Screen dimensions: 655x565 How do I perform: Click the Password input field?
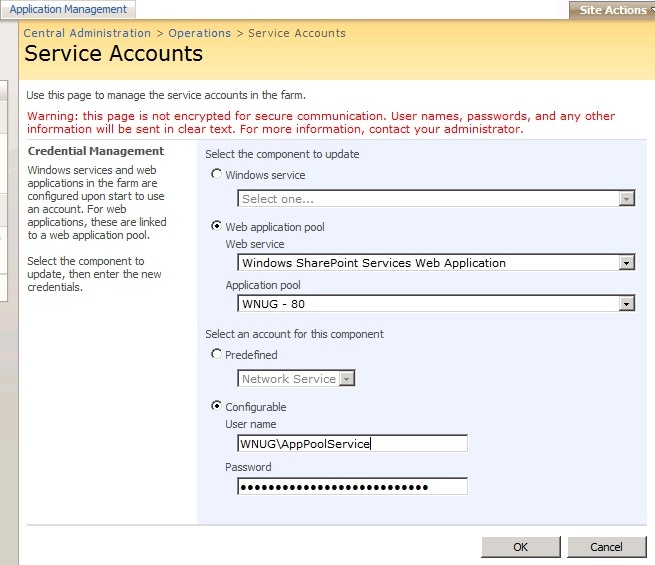click(353, 486)
